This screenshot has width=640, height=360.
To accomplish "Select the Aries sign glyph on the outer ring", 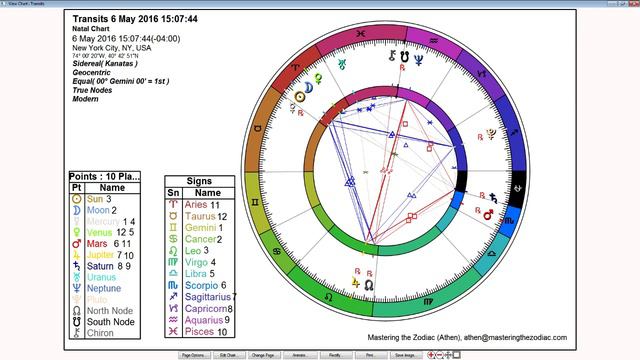I will point(295,67).
